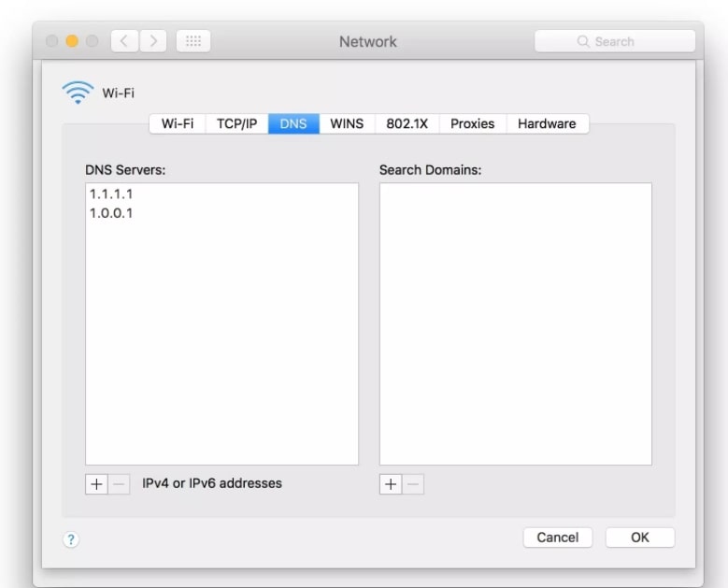The width and height of the screenshot is (728, 588).
Task: Click the forward navigation arrow
Action: (154, 42)
